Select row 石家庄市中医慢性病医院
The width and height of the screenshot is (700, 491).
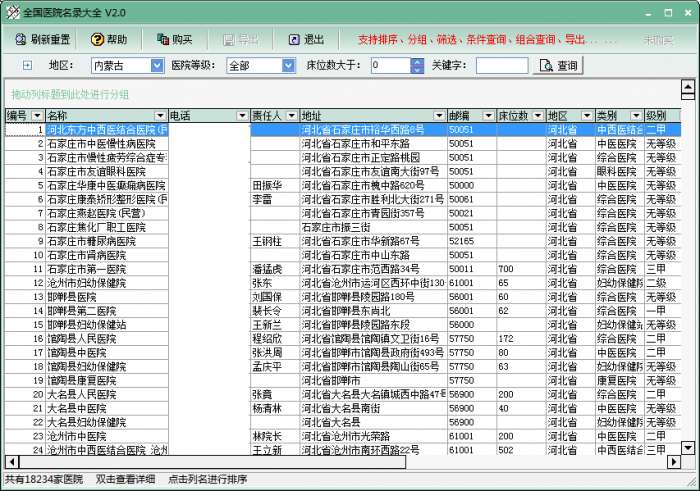[343, 144]
